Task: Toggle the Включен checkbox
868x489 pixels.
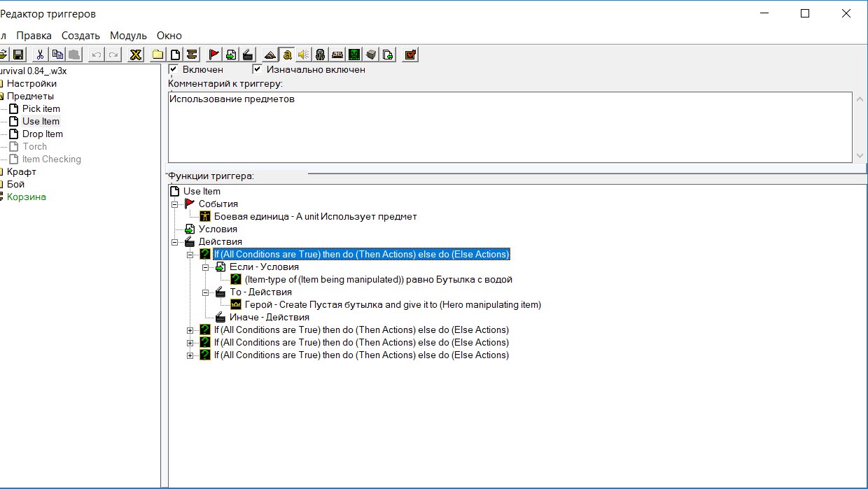Action: [174, 69]
